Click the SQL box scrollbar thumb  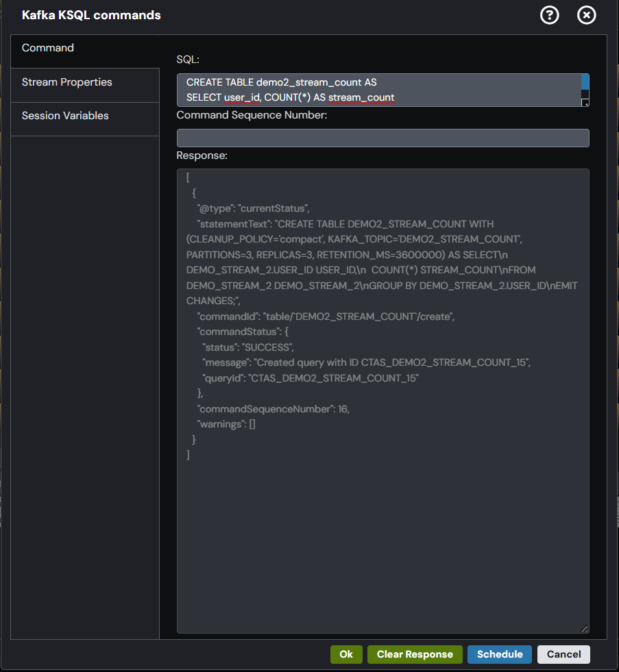(585, 82)
